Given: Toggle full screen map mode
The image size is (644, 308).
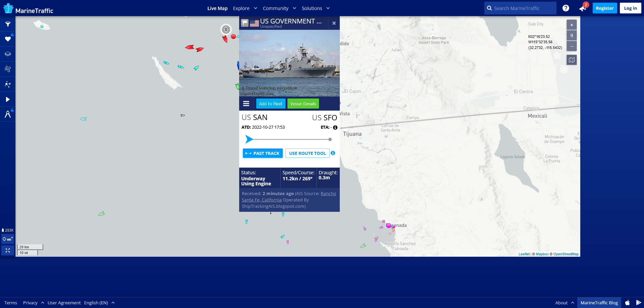Looking at the screenshot, I should point(8,250).
